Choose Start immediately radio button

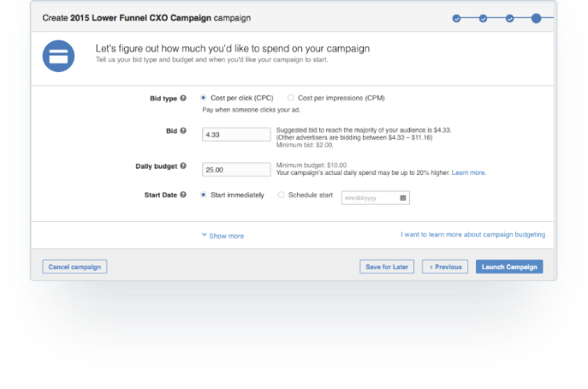[x=205, y=194]
